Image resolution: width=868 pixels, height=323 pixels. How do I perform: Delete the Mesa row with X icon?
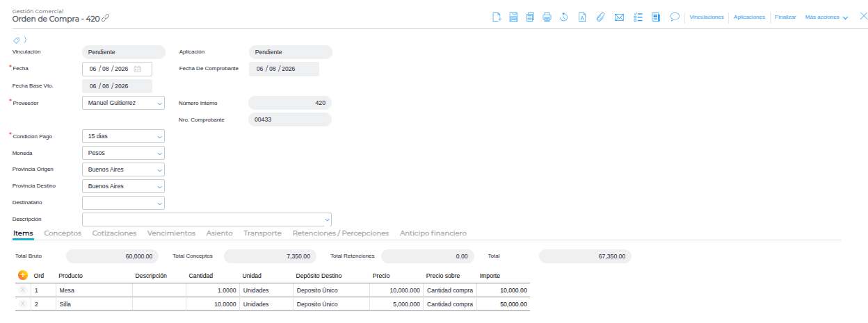(x=22, y=290)
